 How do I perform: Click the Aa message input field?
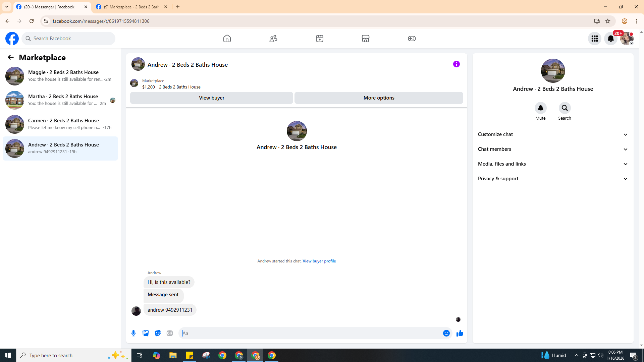(x=310, y=333)
